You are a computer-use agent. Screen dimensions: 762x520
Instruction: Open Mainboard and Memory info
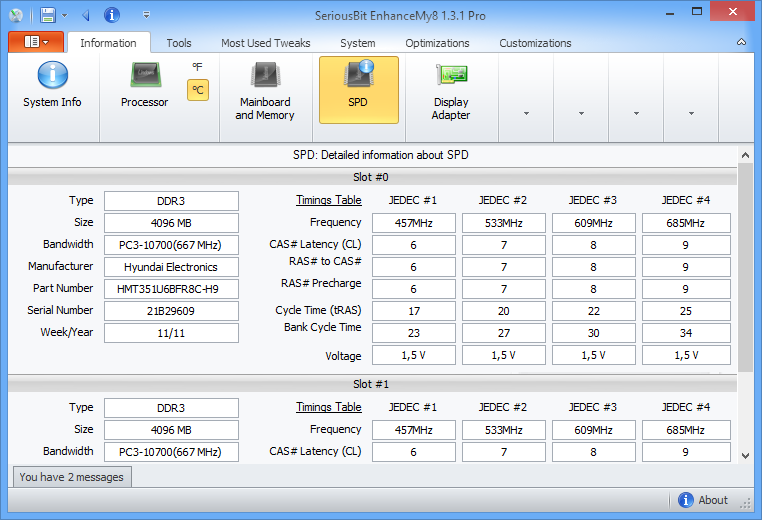(x=265, y=90)
